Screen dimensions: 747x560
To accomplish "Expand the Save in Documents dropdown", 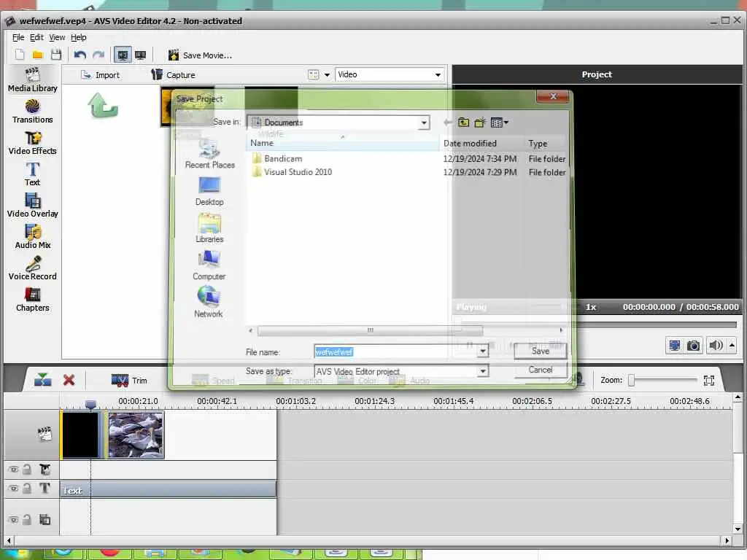I will point(424,122).
